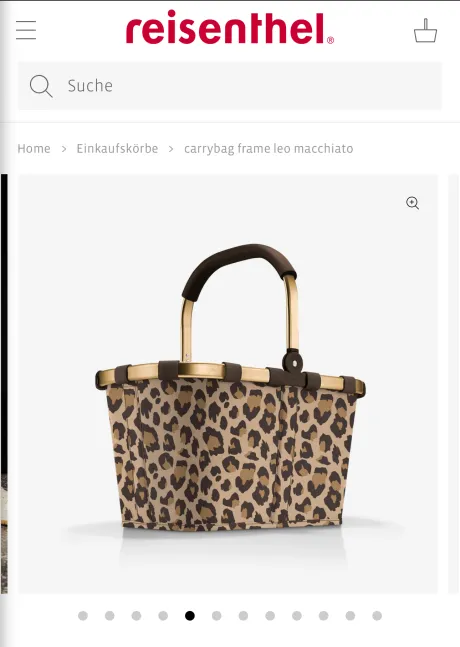460x647 pixels.
Task: Select the active fifth carousel dot
Action: 190,616
